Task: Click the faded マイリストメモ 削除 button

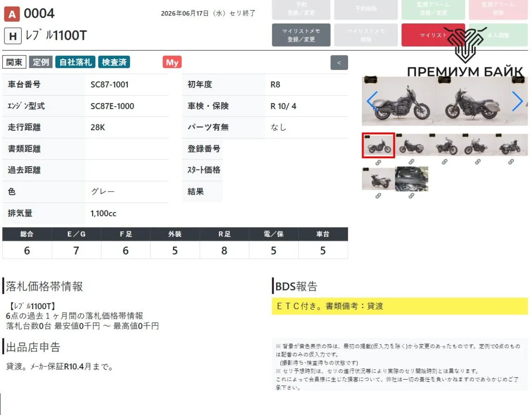Action: (x=366, y=35)
